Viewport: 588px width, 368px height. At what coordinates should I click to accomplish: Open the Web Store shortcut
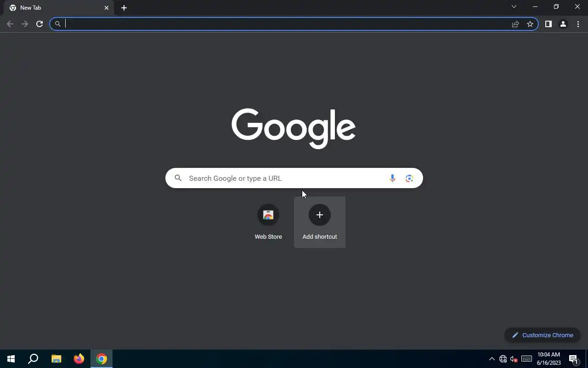point(268,222)
